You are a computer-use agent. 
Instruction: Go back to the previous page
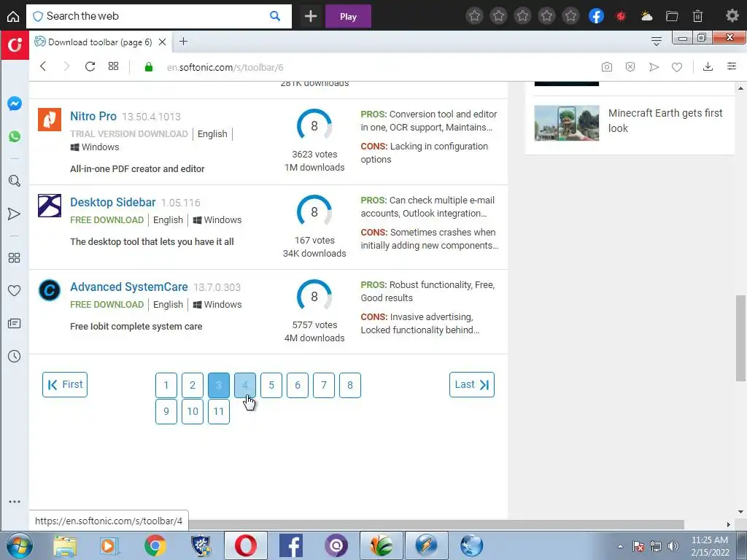click(43, 66)
